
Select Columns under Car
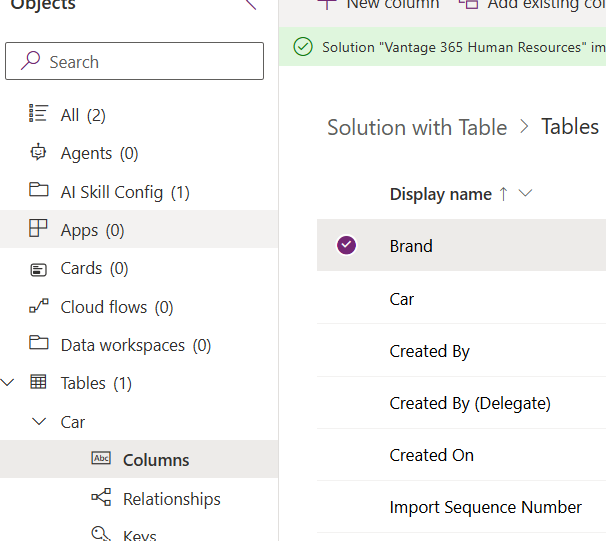(x=139, y=460)
